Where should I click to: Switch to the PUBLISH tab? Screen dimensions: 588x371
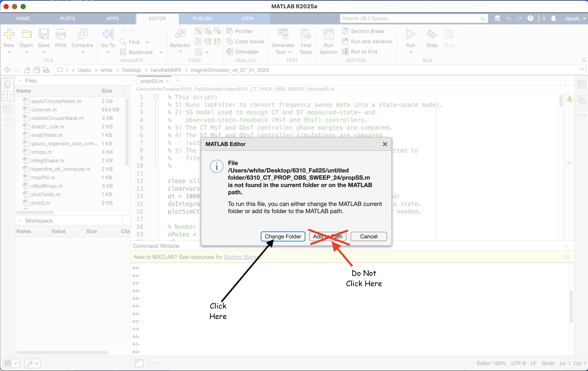coord(202,18)
